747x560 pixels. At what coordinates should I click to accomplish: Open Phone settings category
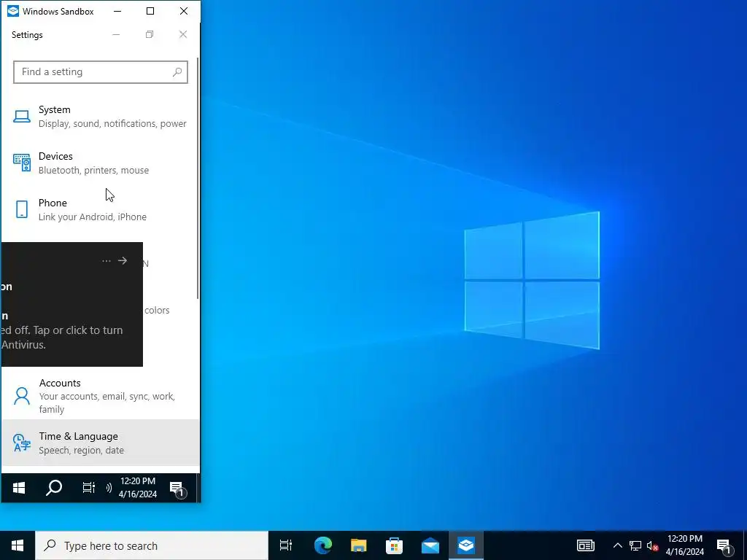100,210
